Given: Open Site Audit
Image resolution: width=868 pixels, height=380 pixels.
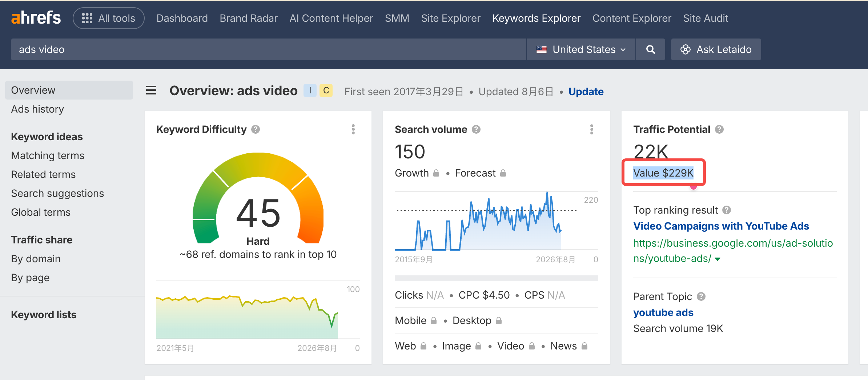Looking at the screenshot, I should tap(706, 18).
